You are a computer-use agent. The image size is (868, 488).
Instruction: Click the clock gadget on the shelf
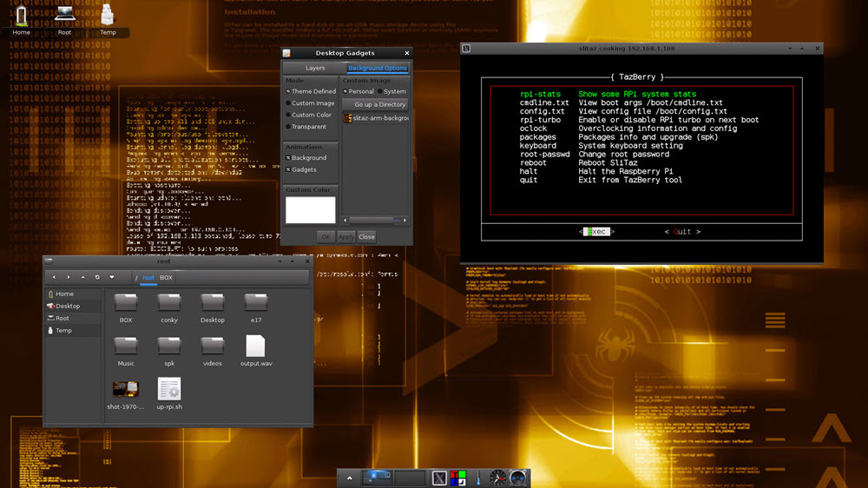tap(497, 478)
